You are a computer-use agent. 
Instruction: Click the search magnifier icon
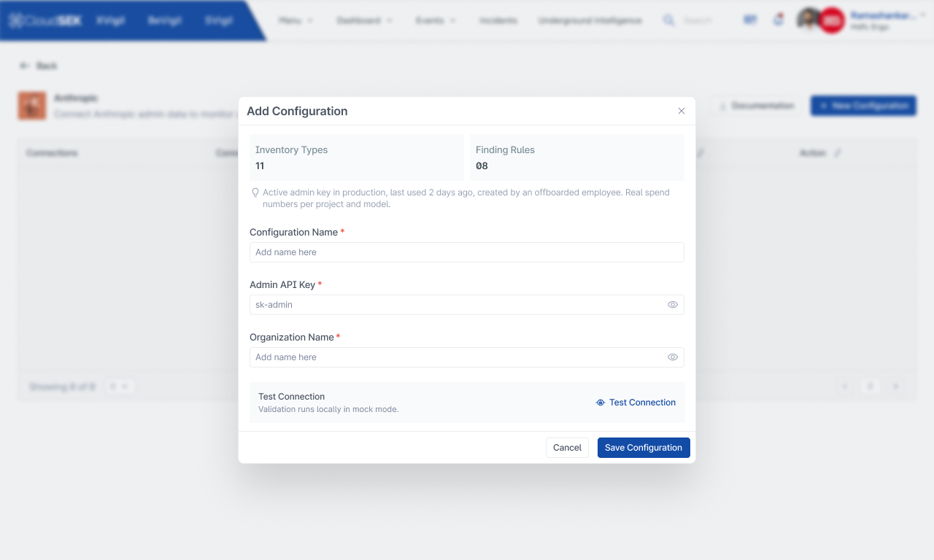click(x=668, y=20)
